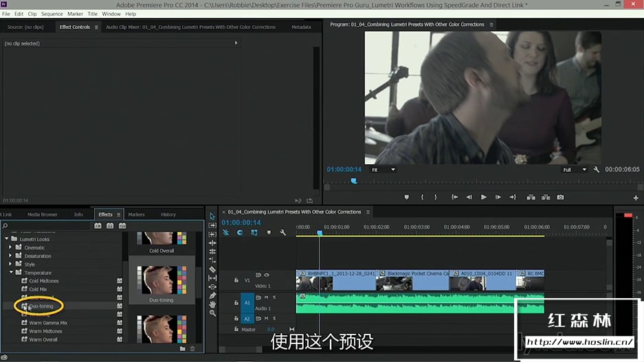The height and width of the screenshot is (362, 644).
Task: Open Effects panel menu
Action: tap(119, 214)
